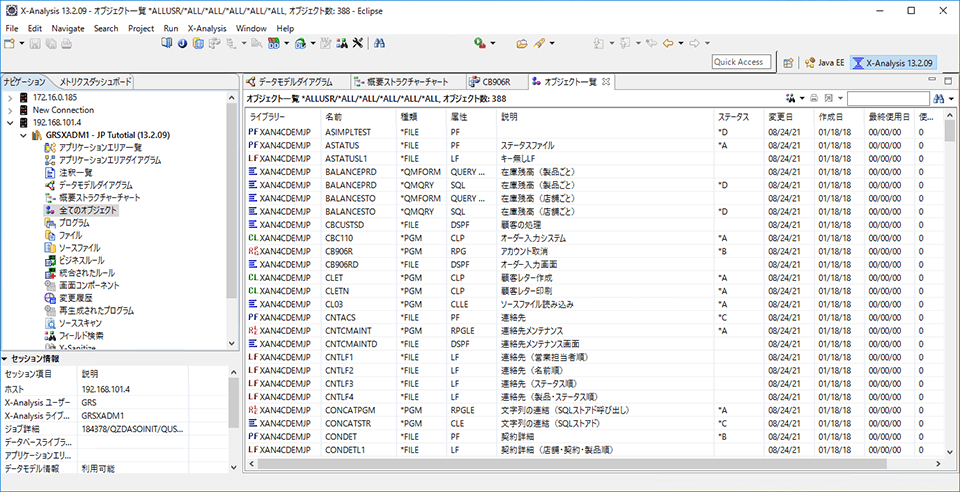Select 全てのオブジェクト tree item
Viewport: 960px width, 492px height.
click(88, 211)
